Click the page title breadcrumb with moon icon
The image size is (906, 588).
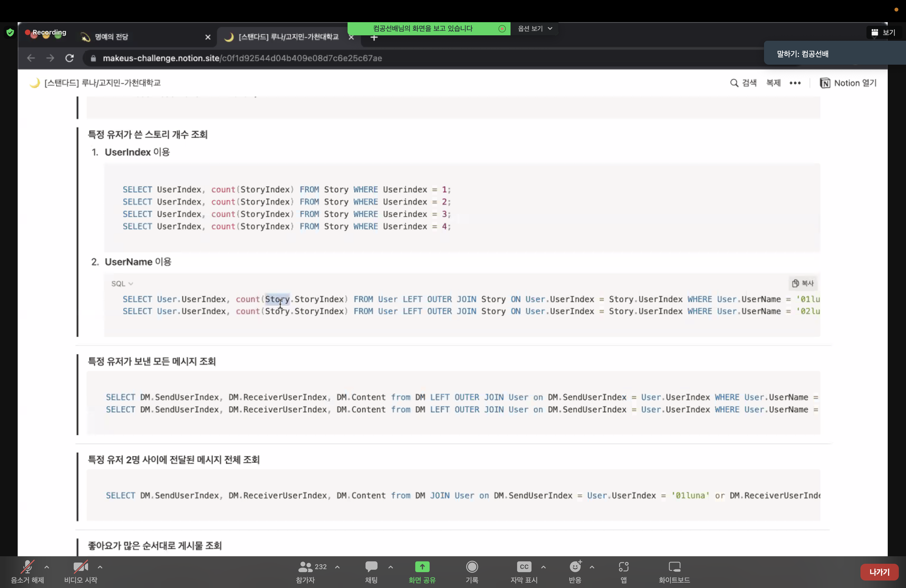click(95, 83)
